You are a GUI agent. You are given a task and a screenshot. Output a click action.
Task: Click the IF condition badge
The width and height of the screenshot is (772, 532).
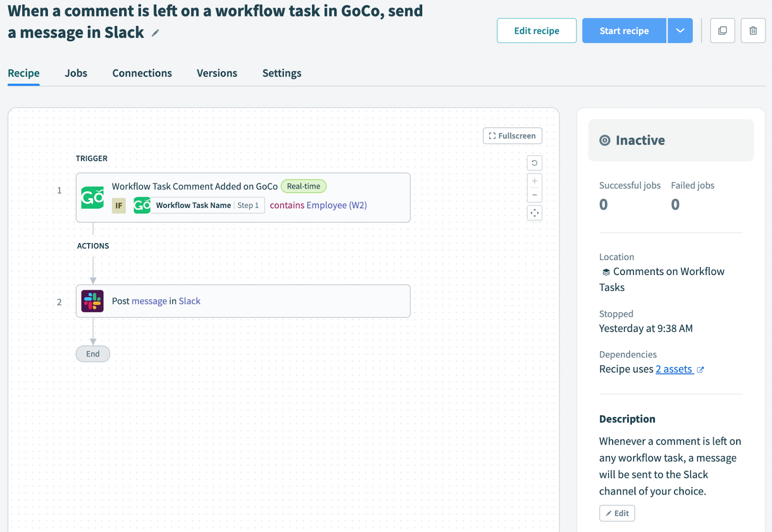tap(119, 205)
